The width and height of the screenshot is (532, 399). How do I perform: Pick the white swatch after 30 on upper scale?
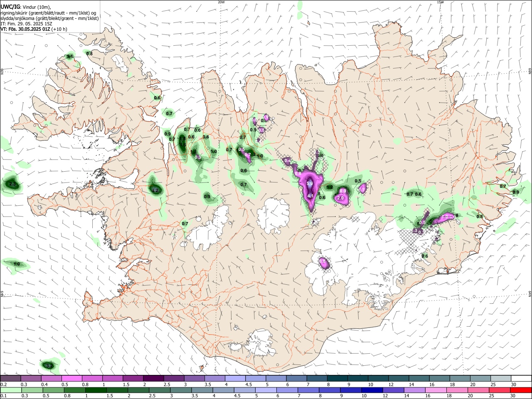[521, 378]
